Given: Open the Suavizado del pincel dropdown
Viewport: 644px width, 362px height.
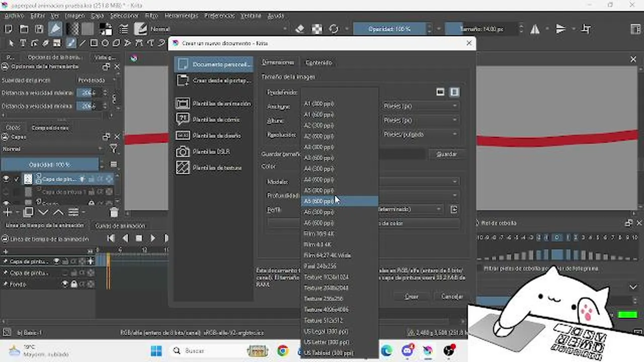Looking at the screenshot, I should (97, 80).
